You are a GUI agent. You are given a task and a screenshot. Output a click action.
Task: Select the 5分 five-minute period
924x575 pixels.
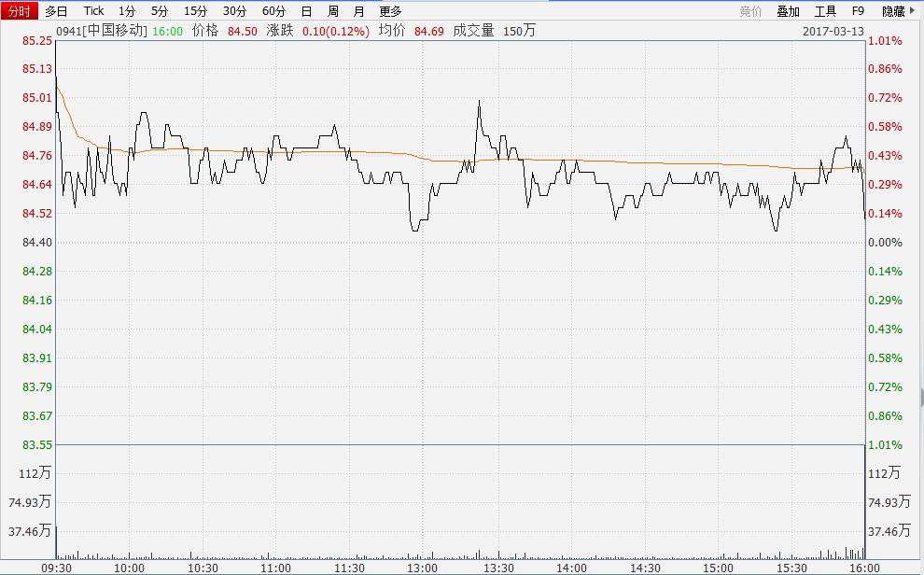pyautogui.click(x=160, y=10)
